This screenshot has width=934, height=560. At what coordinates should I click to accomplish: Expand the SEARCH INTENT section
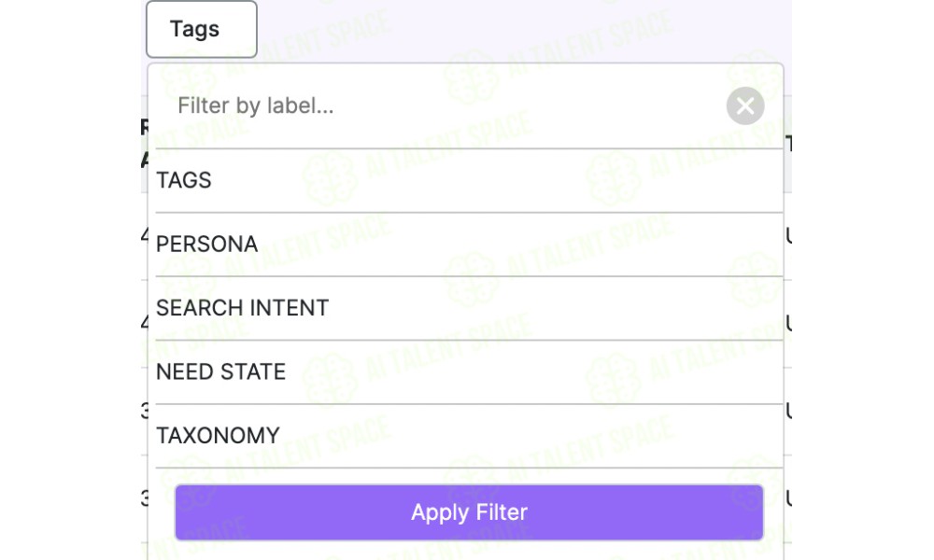pos(469,308)
